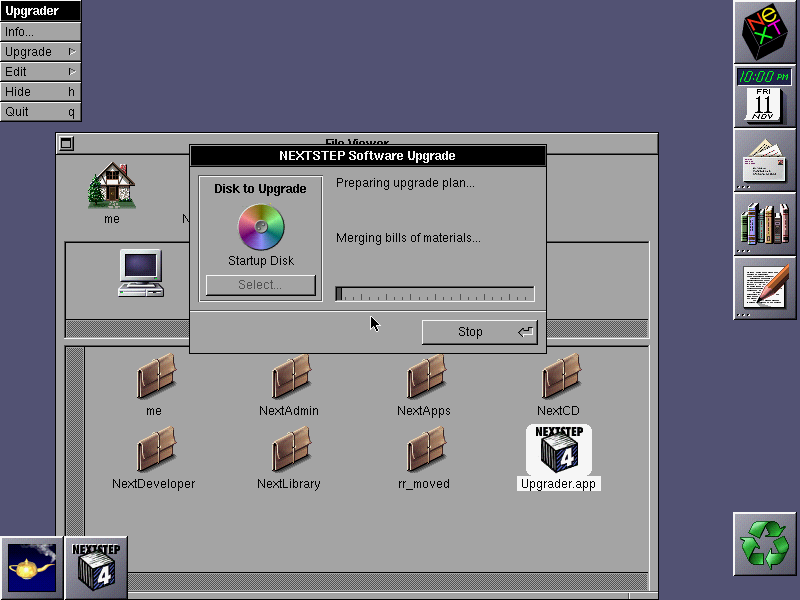
Task: Expand the Edit submenu
Action: point(40,72)
